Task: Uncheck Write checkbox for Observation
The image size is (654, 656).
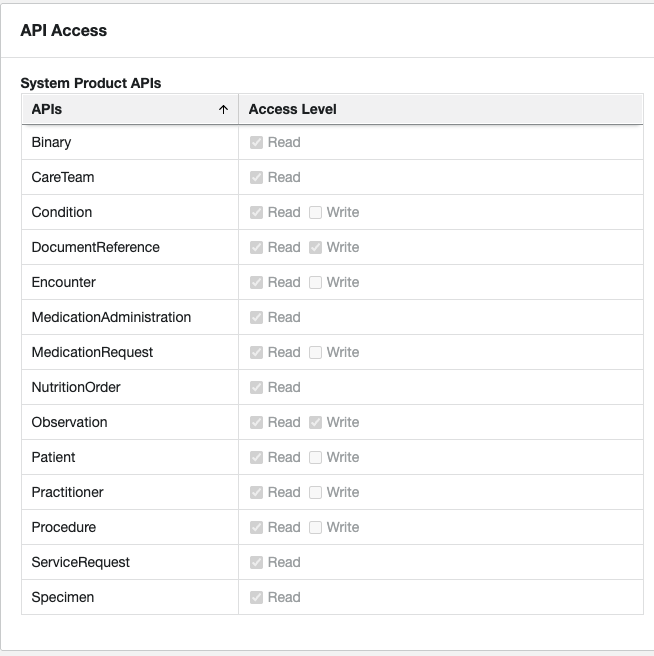Action: pos(315,423)
